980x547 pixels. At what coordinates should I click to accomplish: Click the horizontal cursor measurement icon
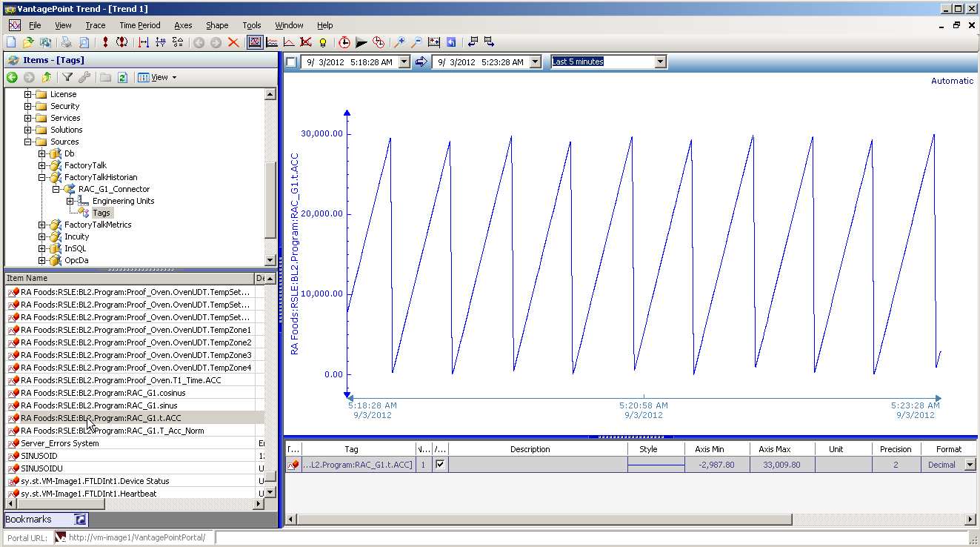[x=143, y=42]
